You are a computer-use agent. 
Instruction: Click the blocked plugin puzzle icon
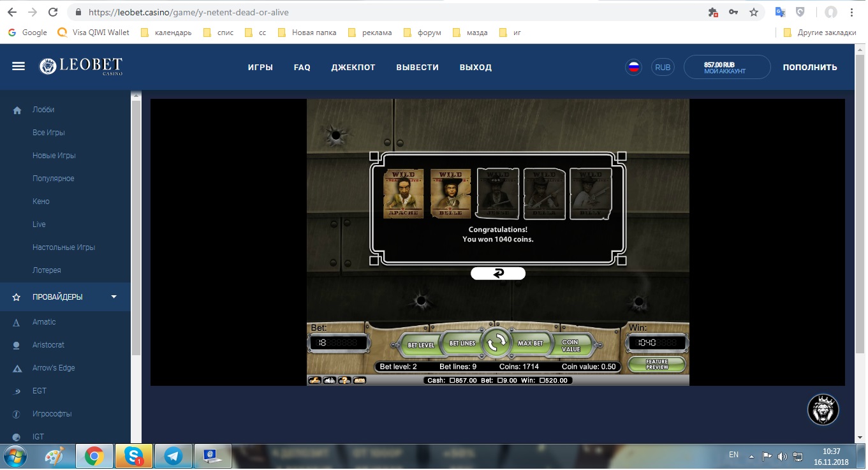coord(714,12)
